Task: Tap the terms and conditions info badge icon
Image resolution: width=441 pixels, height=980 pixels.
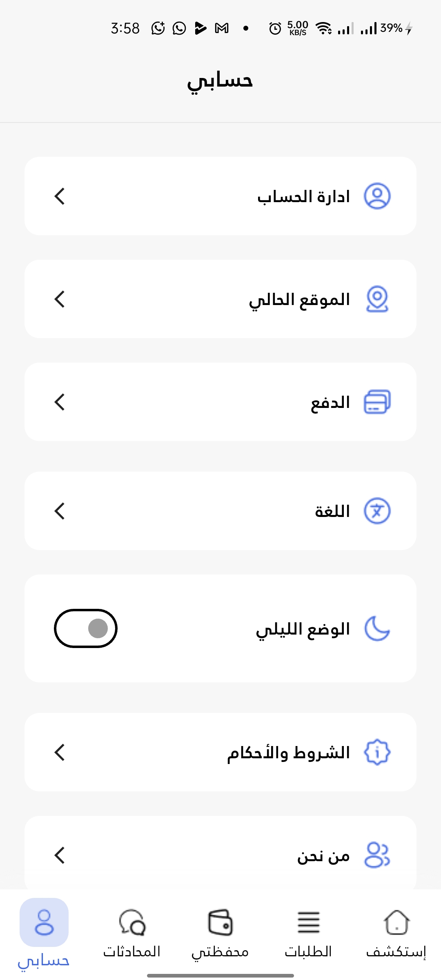Action: pyautogui.click(x=377, y=752)
